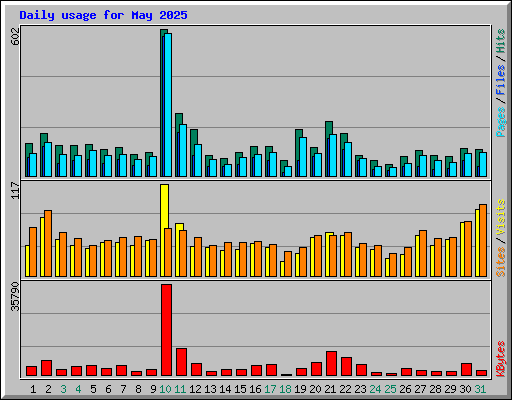Click day 8 on the x-axis
Screen dimensions: 512x400
point(138,389)
